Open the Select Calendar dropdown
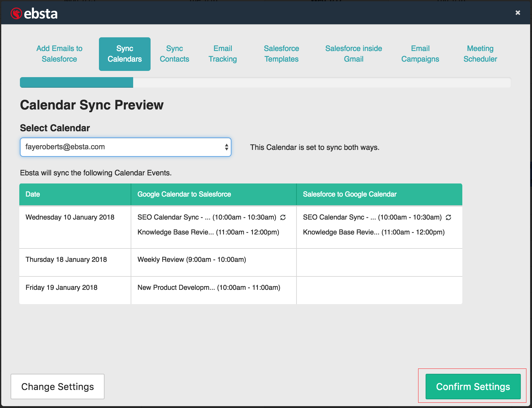 126,147
